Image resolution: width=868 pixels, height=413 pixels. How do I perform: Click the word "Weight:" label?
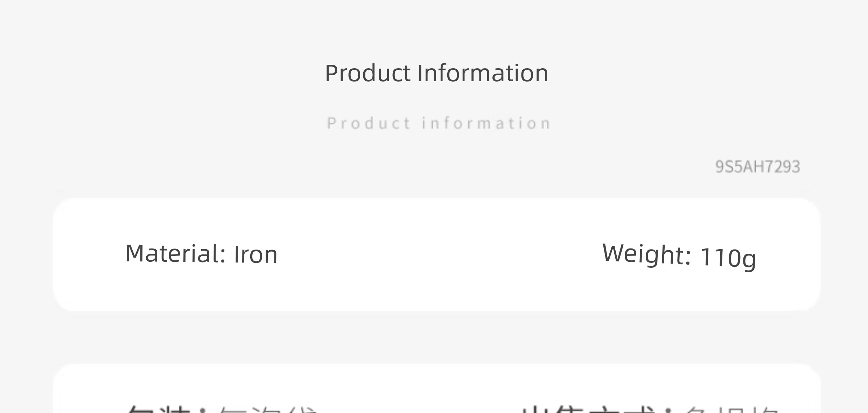point(646,254)
